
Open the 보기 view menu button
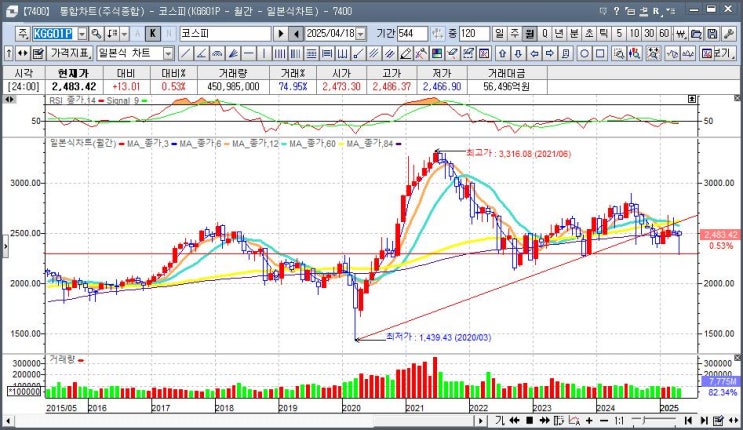coord(716,54)
